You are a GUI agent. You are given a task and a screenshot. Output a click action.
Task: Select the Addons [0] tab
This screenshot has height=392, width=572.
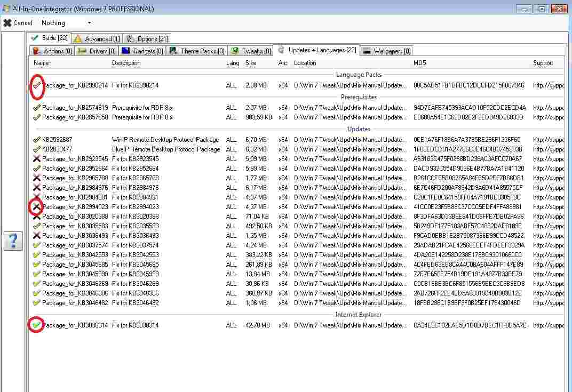[x=52, y=51]
